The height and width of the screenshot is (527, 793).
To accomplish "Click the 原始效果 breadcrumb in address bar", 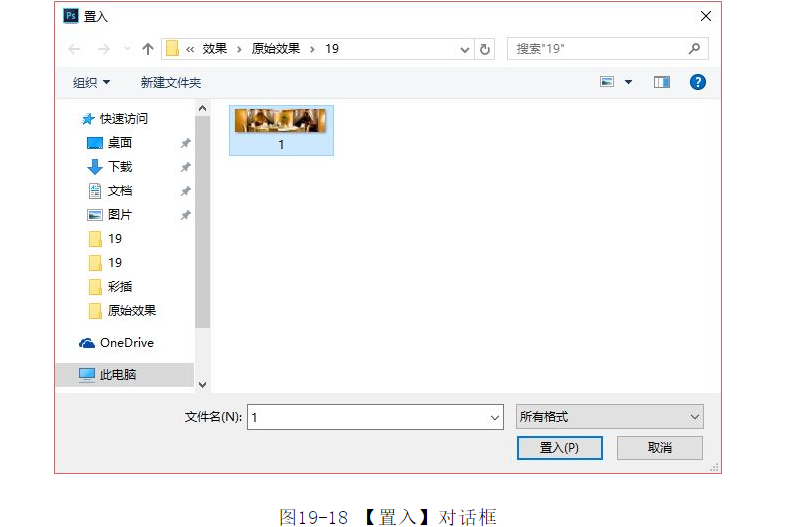I will coord(275,49).
